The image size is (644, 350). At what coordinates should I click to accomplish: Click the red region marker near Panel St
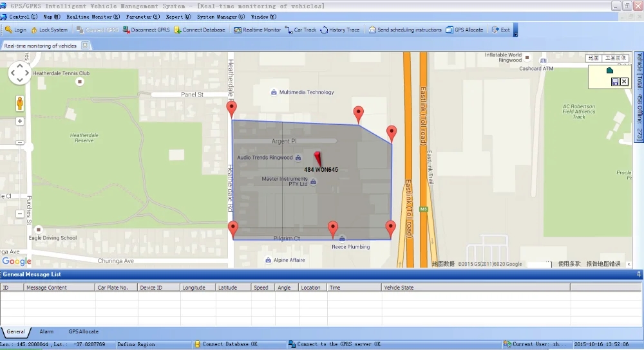232,109
